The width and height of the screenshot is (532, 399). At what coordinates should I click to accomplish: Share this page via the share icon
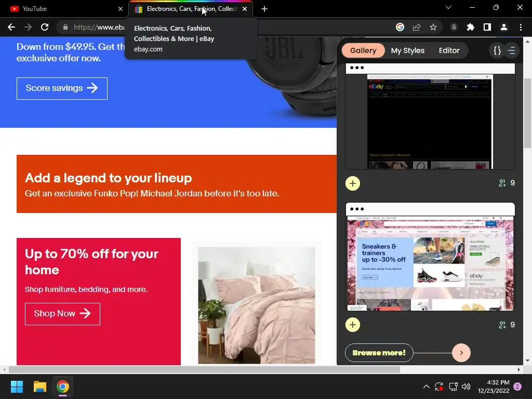click(x=417, y=27)
